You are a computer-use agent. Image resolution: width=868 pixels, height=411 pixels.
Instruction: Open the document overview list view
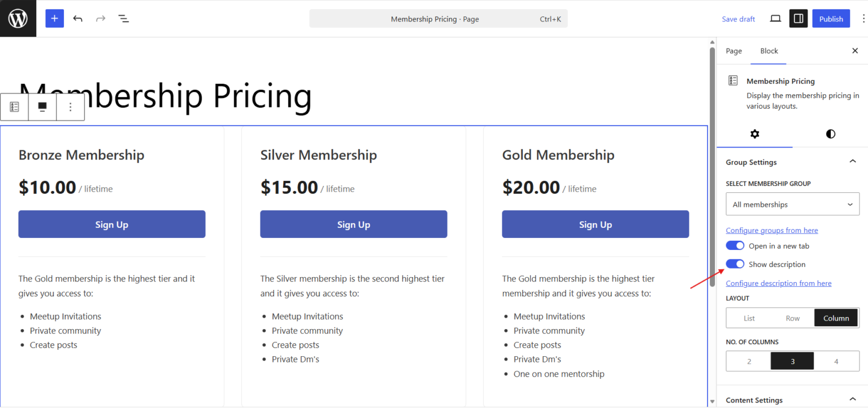click(x=124, y=19)
